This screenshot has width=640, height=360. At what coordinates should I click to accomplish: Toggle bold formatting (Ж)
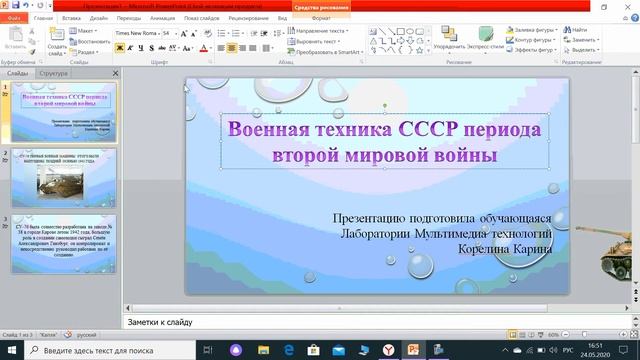coord(120,48)
